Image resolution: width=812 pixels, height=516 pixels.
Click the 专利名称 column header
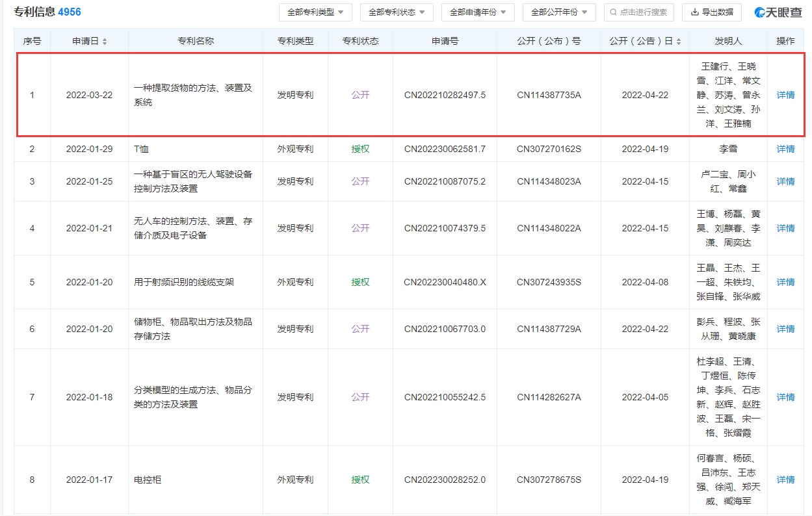click(x=196, y=41)
